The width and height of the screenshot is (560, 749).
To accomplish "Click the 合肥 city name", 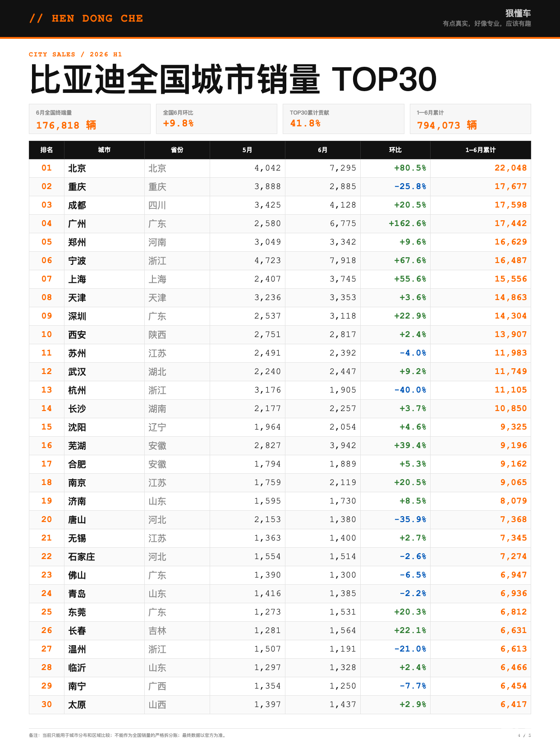I will pyautogui.click(x=77, y=464).
